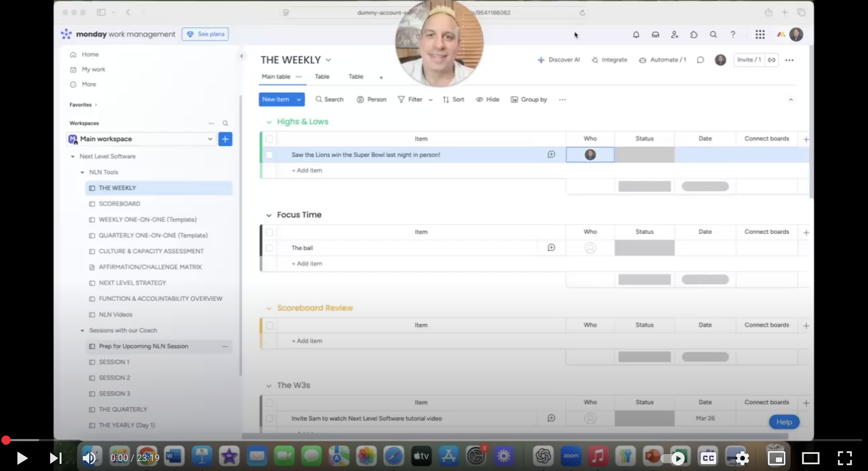The width and height of the screenshot is (868, 471).
Task: Check the Saw the Lions item box
Action: tap(269, 155)
